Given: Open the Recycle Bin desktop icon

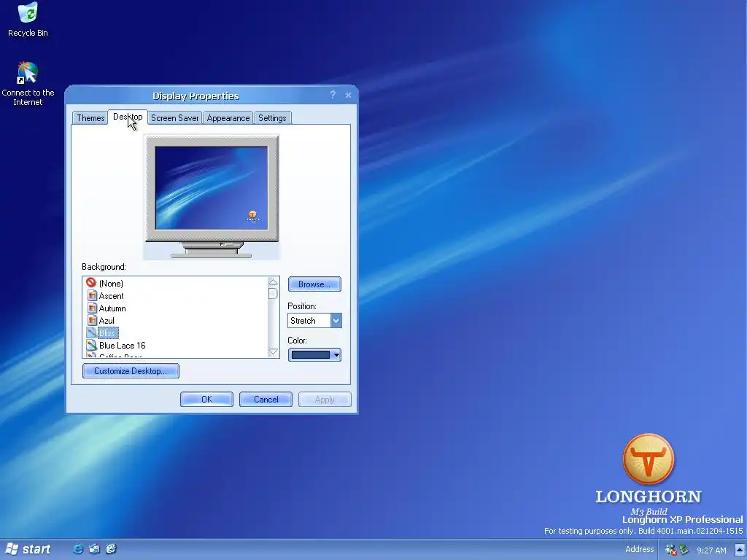Looking at the screenshot, I should pos(28,19).
